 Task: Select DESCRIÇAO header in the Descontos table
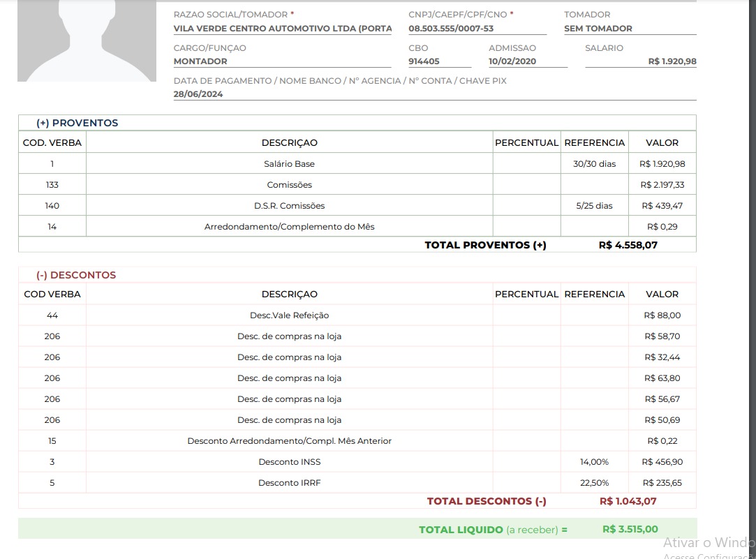(289, 294)
